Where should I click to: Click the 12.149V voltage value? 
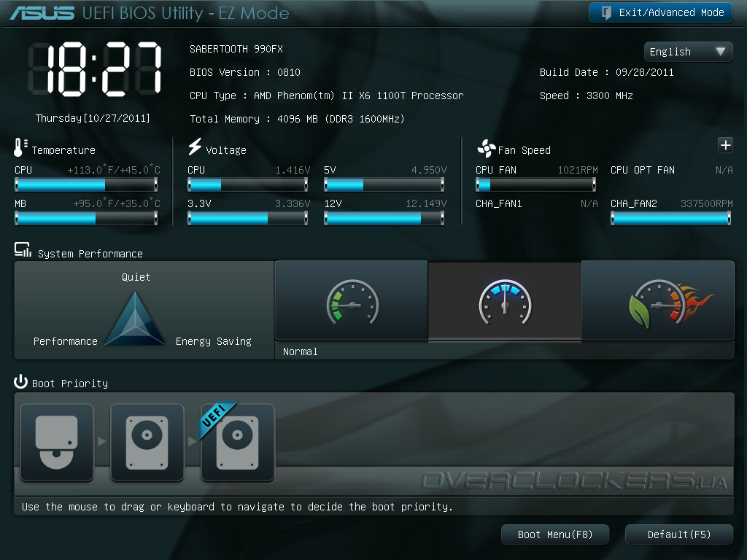[426, 204]
